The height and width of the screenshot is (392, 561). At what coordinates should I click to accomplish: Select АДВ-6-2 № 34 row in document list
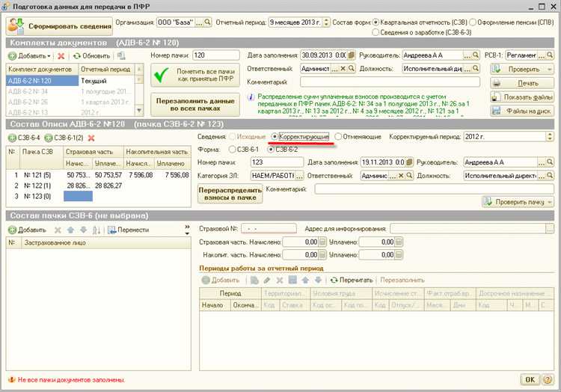(30, 91)
